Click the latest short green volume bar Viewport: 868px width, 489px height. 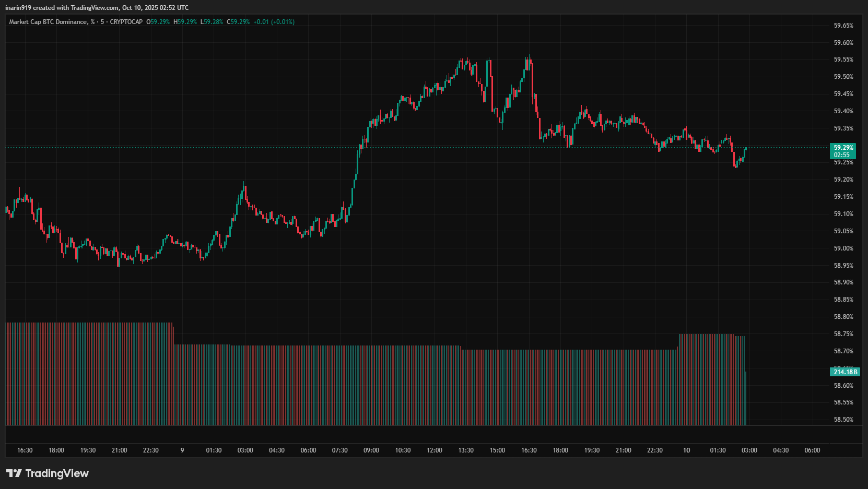[746, 399]
